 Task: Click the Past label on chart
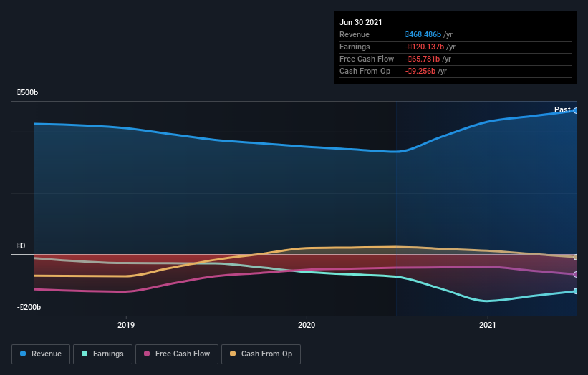(x=562, y=109)
